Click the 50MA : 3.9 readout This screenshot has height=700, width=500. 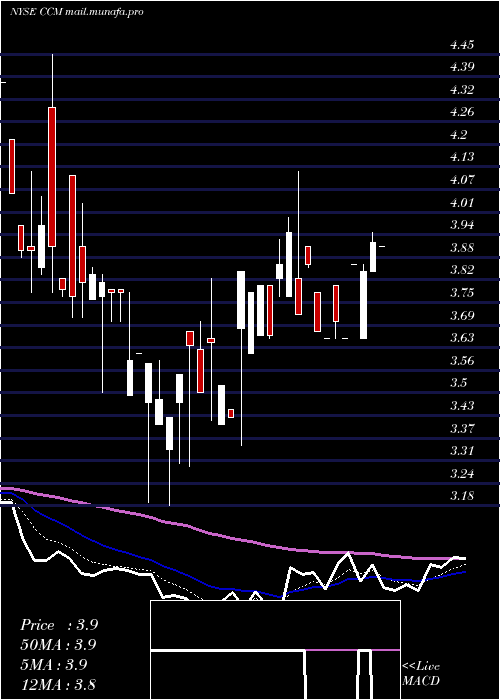pos(58,645)
